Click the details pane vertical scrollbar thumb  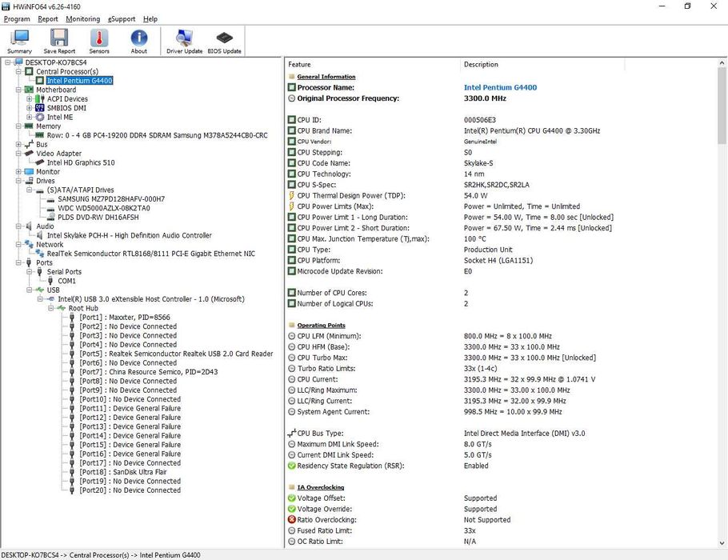pos(722,106)
